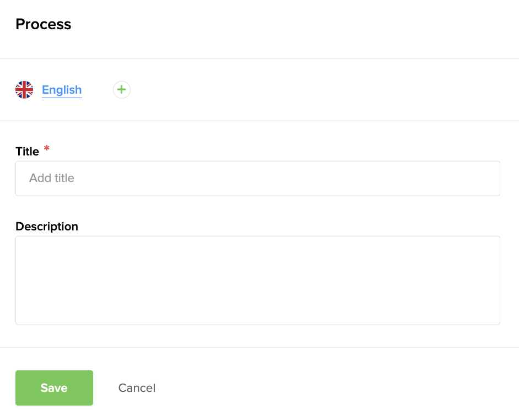Click the Add title placeholder text

(52, 178)
